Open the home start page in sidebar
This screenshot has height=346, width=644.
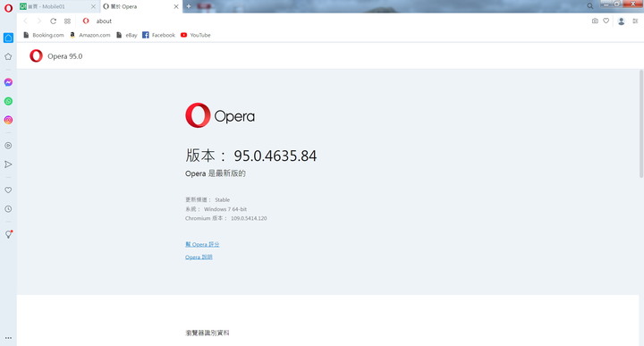click(x=8, y=38)
